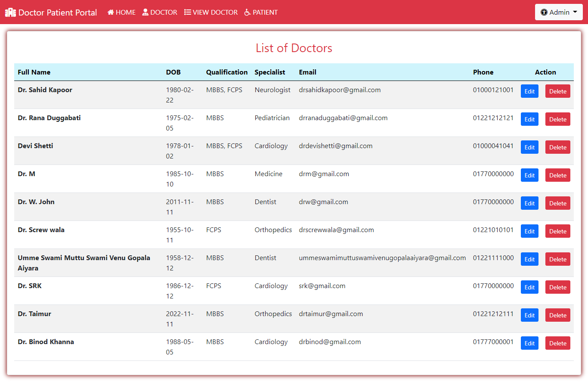Select the drtaimur@gmail.com email cell
This screenshot has width=588, height=382.
tap(331, 314)
